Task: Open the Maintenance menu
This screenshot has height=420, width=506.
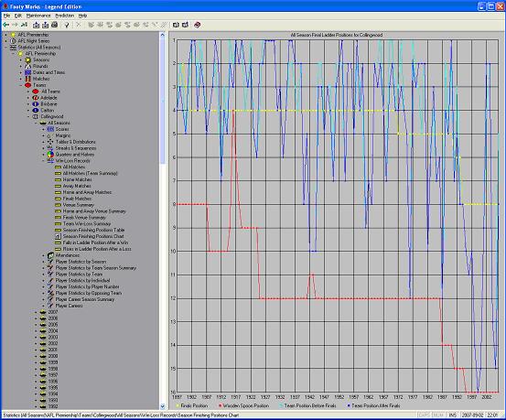Action: [x=38, y=16]
